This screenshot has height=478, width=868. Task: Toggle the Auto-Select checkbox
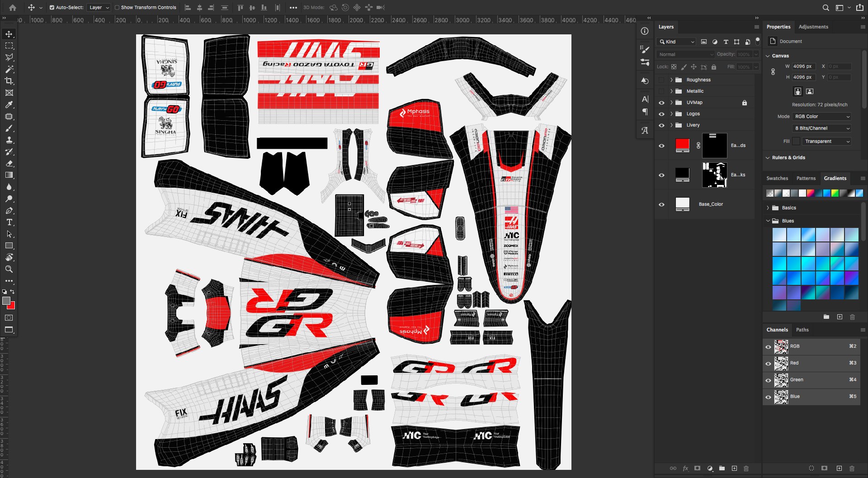click(52, 8)
